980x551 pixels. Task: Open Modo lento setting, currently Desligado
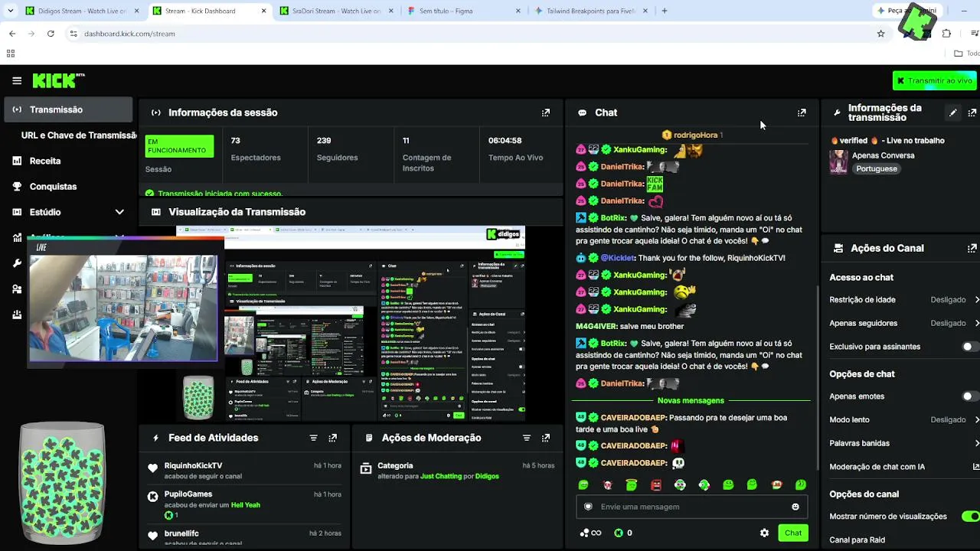coord(904,419)
